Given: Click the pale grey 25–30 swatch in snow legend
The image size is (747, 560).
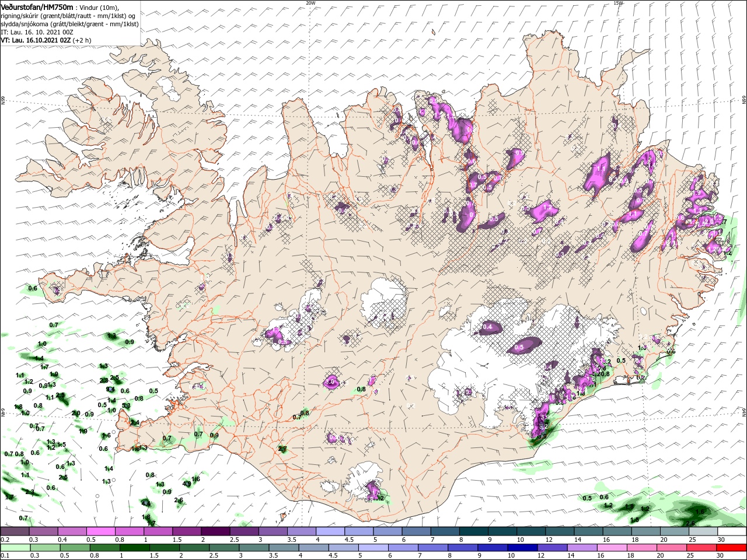Looking at the screenshot, I should [x=703, y=531].
